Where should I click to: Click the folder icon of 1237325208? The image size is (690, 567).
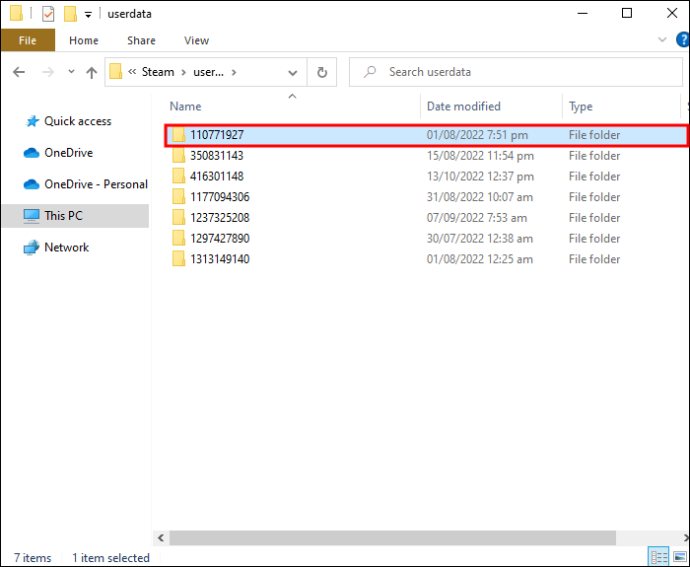[x=178, y=217]
